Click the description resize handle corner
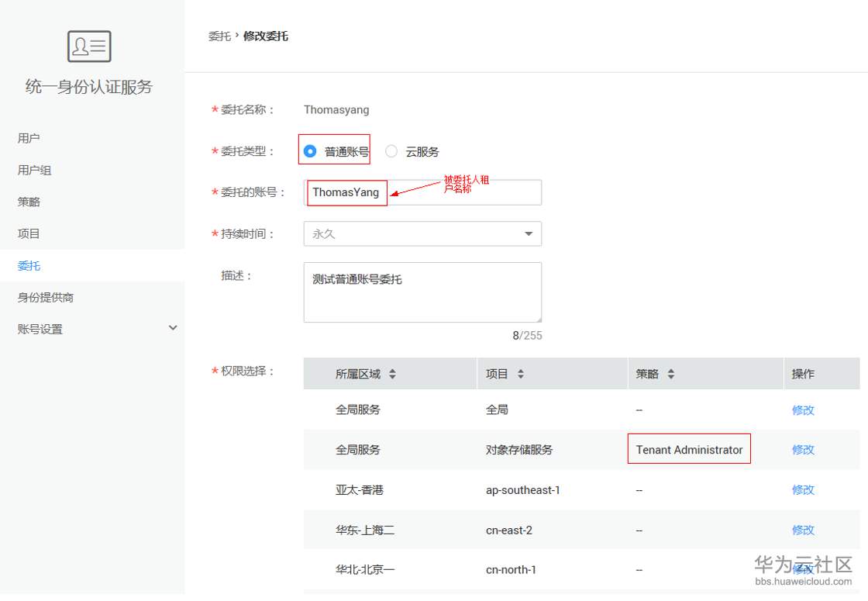The image size is (868, 601). 538,319
